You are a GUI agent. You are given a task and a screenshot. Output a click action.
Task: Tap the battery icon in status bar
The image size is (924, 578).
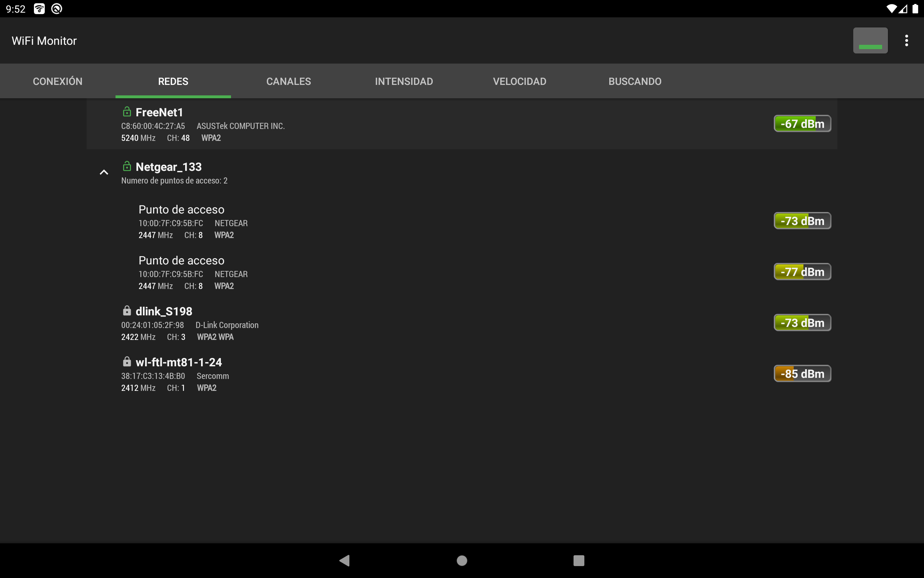coord(915,9)
